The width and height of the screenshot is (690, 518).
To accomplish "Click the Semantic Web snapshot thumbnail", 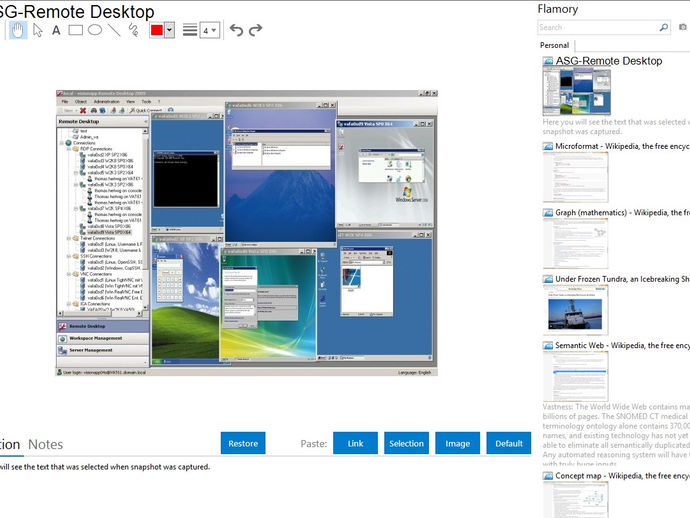I will click(x=575, y=376).
